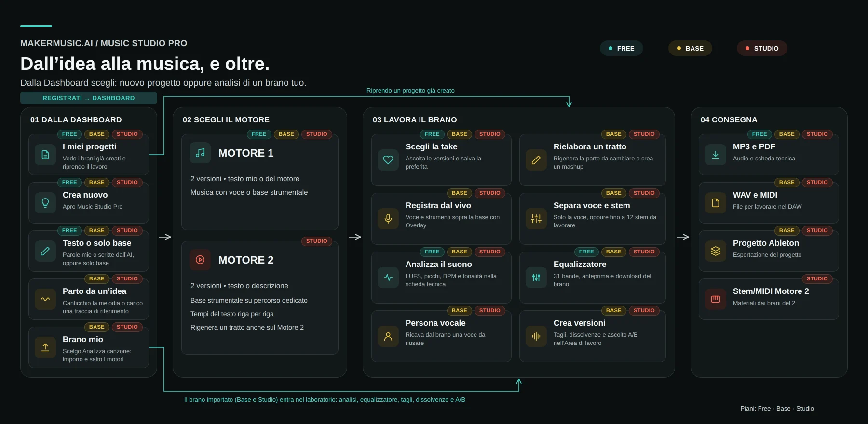Viewport: 868px width, 424px height.
Task: Click the '04 CONSEGNA' section heading
Action: [x=729, y=119]
